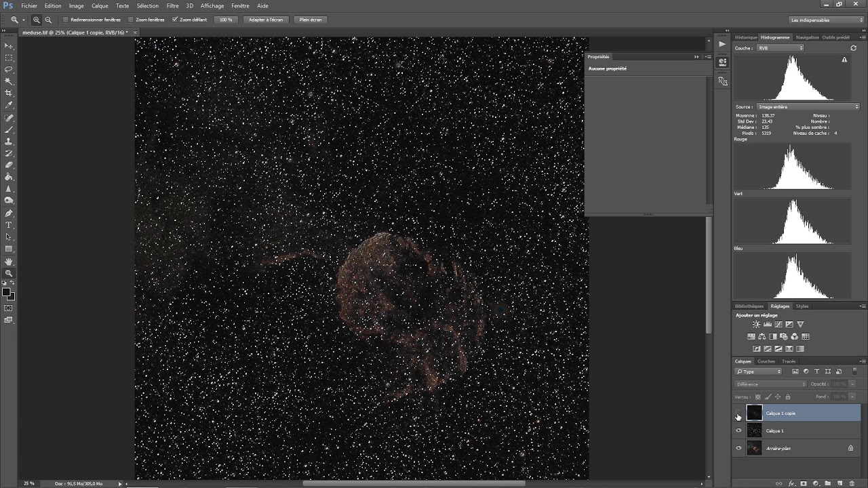Close the meduse.tif document tab
The image size is (868, 488).
[135, 32]
